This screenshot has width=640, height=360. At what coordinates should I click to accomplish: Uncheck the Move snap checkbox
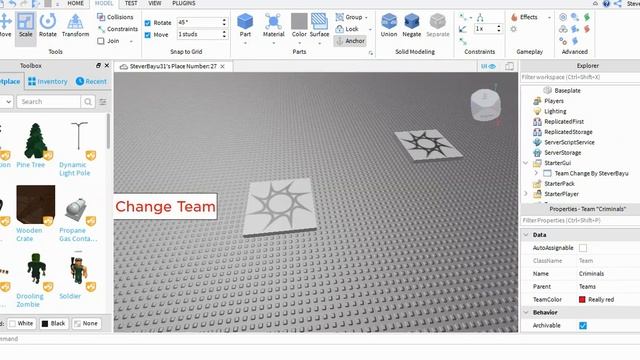pyautogui.click(x=148, y=35)
